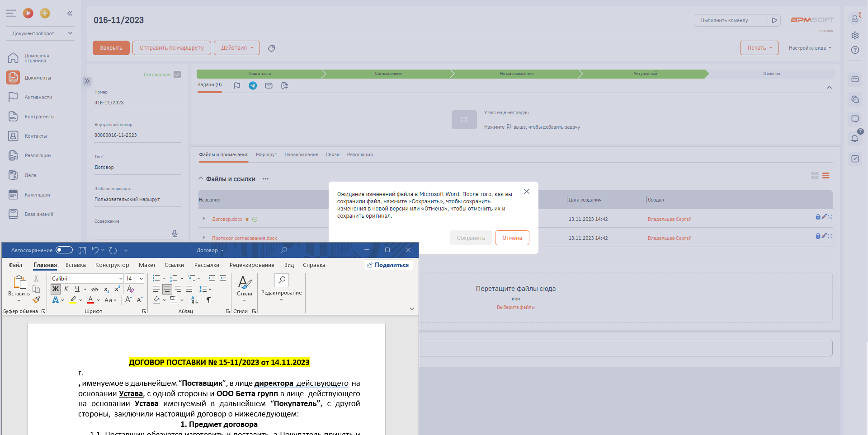
Task: Toggle the Согласован checkbox
Action: click(x=177, y=75)
